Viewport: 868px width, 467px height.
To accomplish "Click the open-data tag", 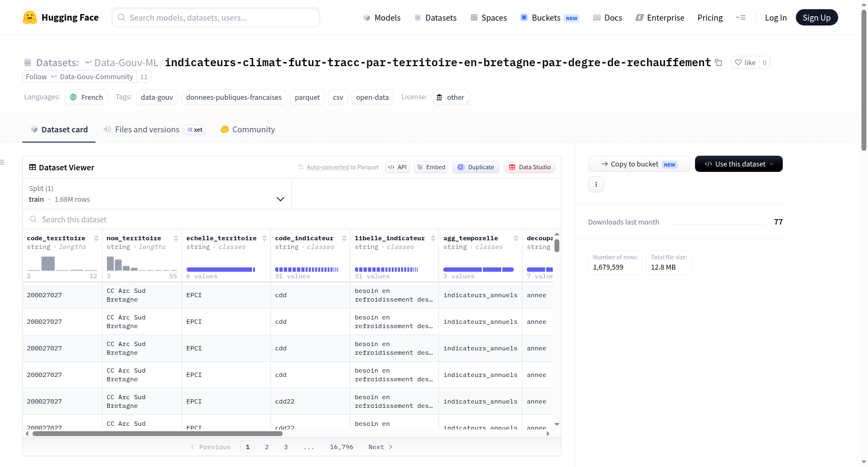I will tap(372, 97).
